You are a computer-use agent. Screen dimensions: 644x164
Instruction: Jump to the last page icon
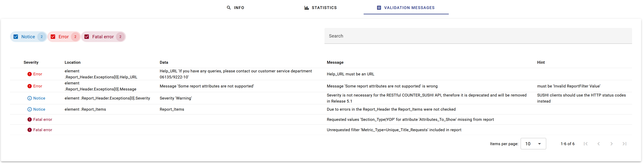click(624, 144)
